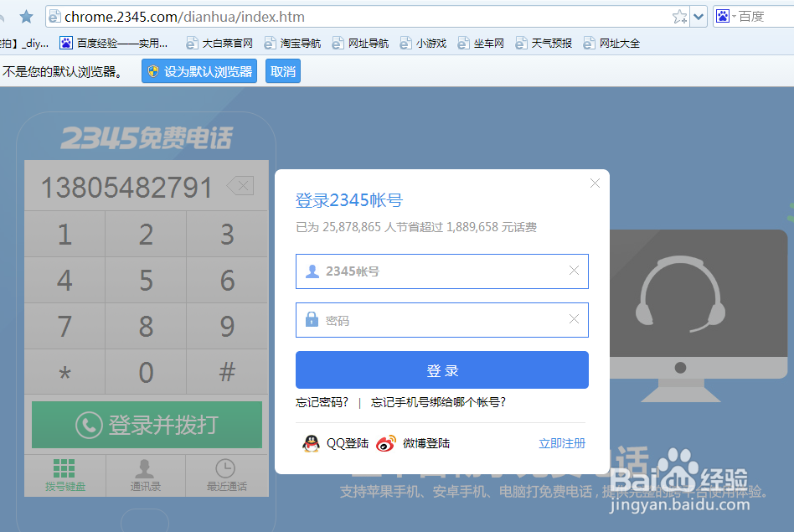Tap dial pad key 0
Viewport: 794px width, 532px height.
point(146,372)
